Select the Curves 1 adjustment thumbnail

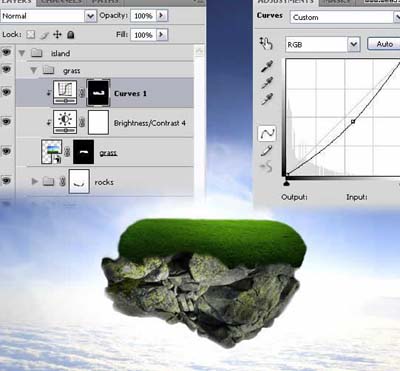pyautogui.click(x=65, y=92)
